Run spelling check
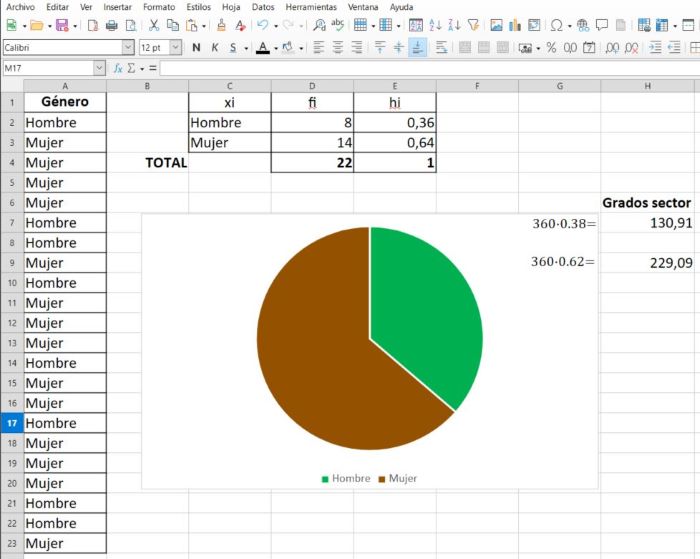Viewport: 700px width, 559px height. (338, 25)
